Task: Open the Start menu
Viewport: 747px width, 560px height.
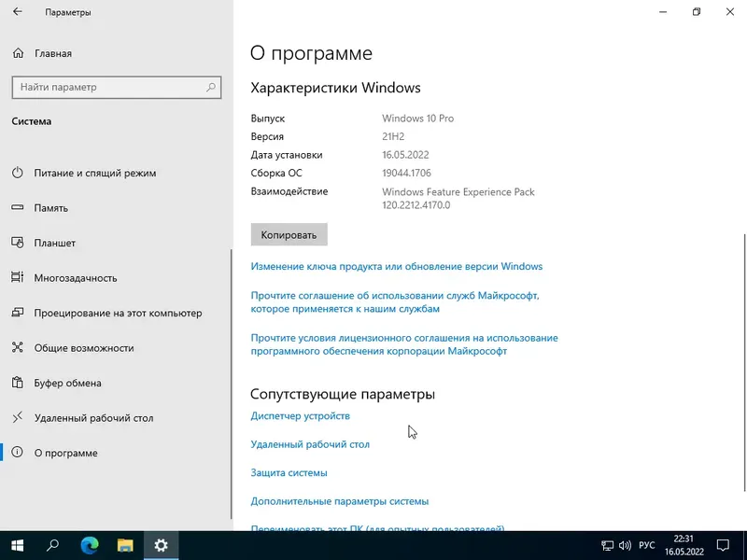Action: pos(19,546)
